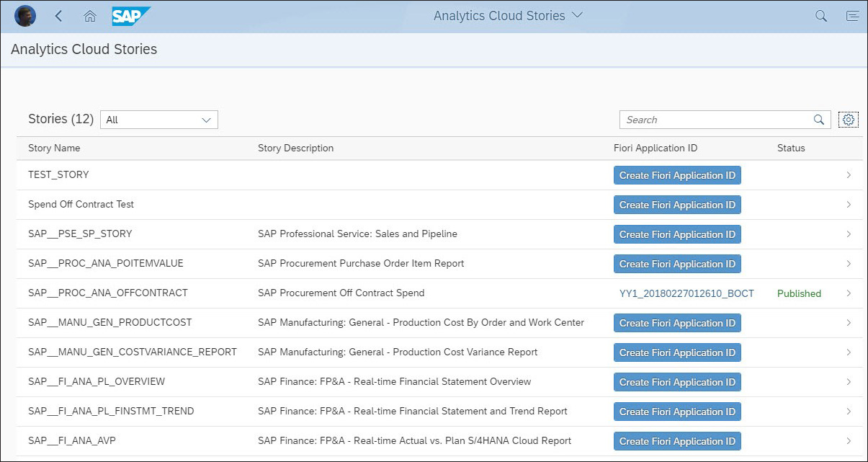Click the Stories (12) table title
The height and width of the screenshot is (462, 868).
point(61,119)
